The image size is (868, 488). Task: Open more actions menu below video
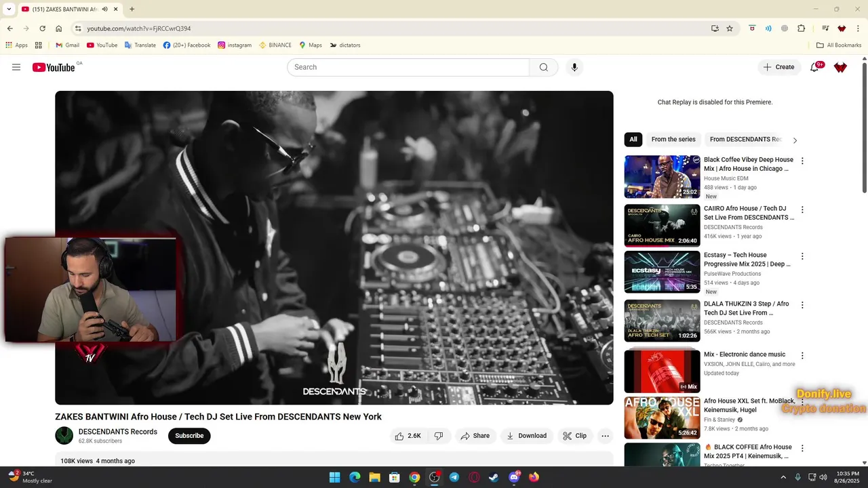pyautogui.click(x=605, y=436)
